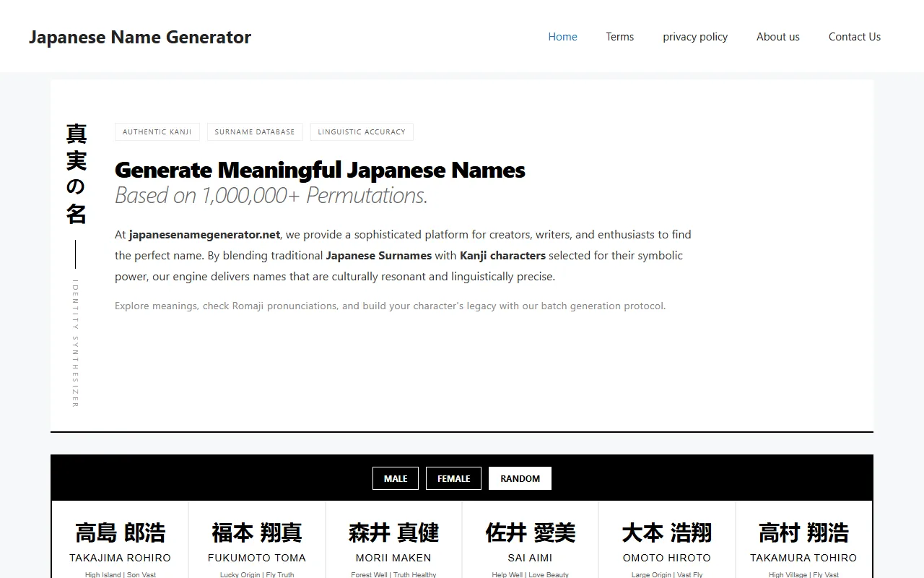Visit the About us page

[x=777, y=37]
